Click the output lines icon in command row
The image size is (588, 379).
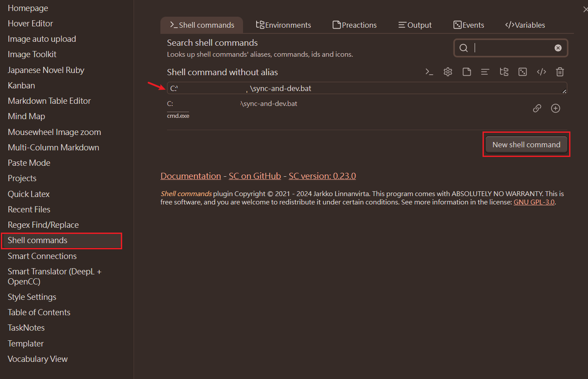(x=485, y=72)
